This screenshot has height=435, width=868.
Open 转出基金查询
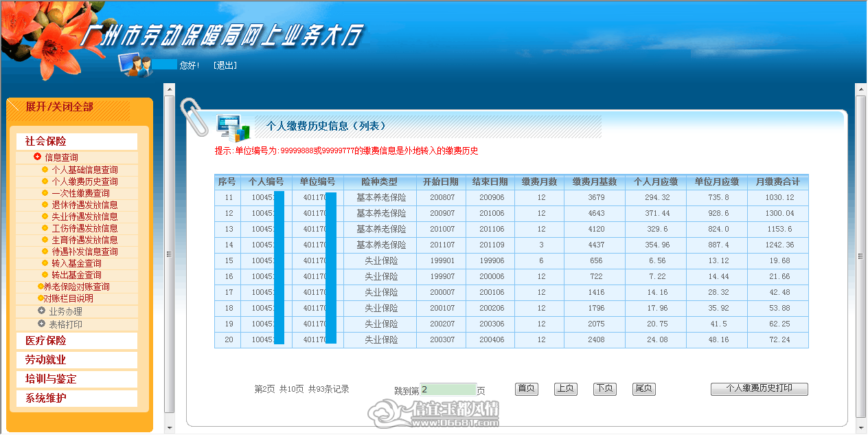(76, 275)
